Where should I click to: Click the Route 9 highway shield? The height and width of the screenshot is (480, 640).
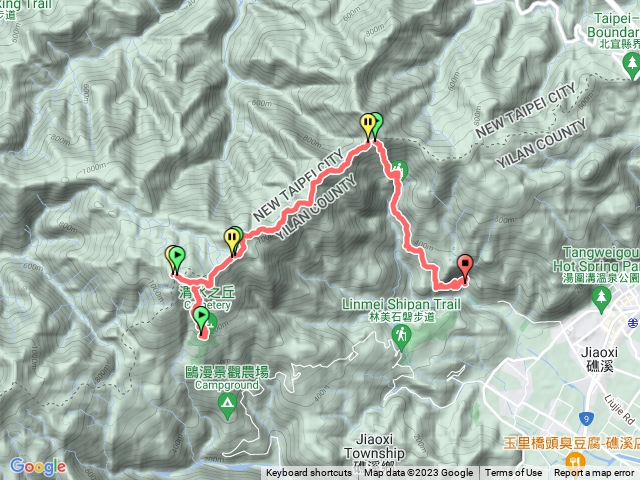point(586,418)
